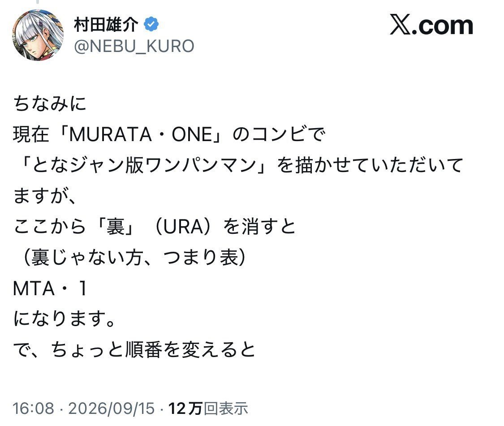Click the line ますが、
This screenshot has width=504, height=426.
45,196
